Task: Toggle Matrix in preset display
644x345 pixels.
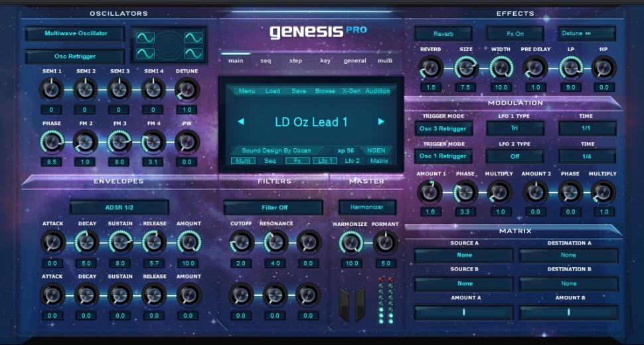Action: 379,161
